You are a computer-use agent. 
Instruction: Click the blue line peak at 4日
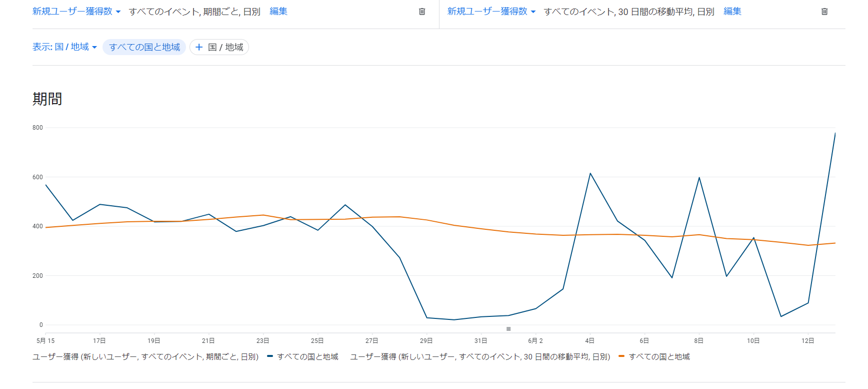click(590, 174)
